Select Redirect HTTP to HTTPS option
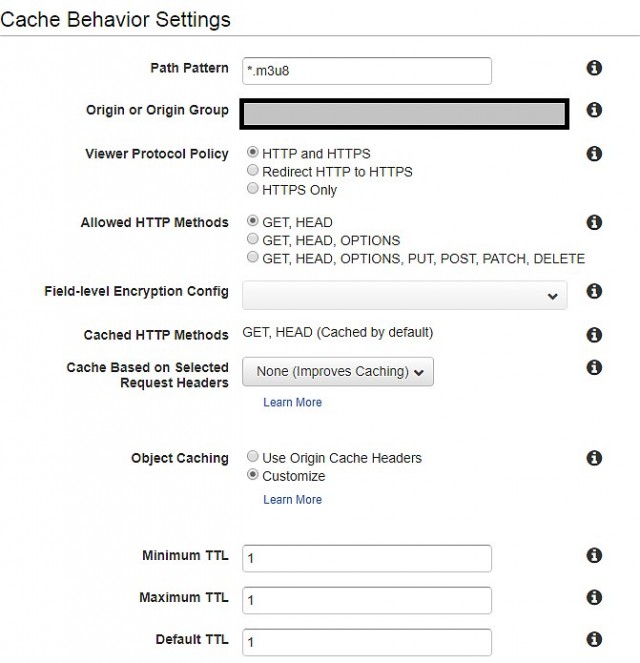Screen dimensions: 640x663 click(x=252, y=170)
